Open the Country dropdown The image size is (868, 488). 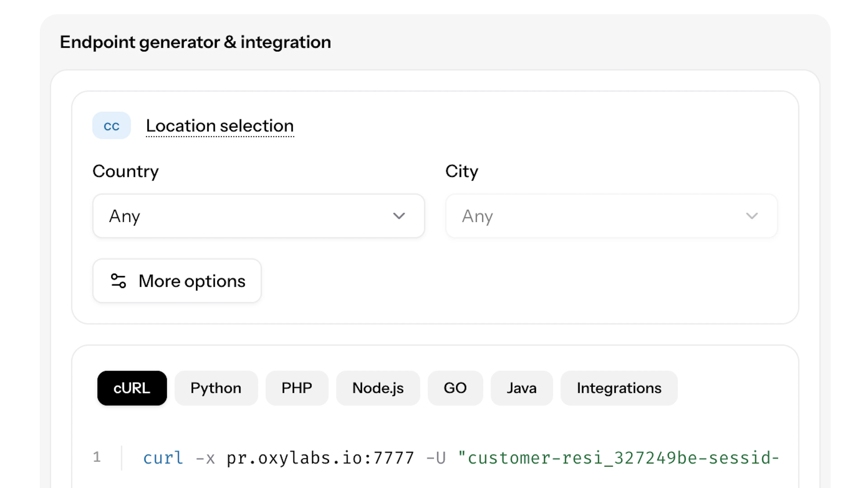point(258,216)
